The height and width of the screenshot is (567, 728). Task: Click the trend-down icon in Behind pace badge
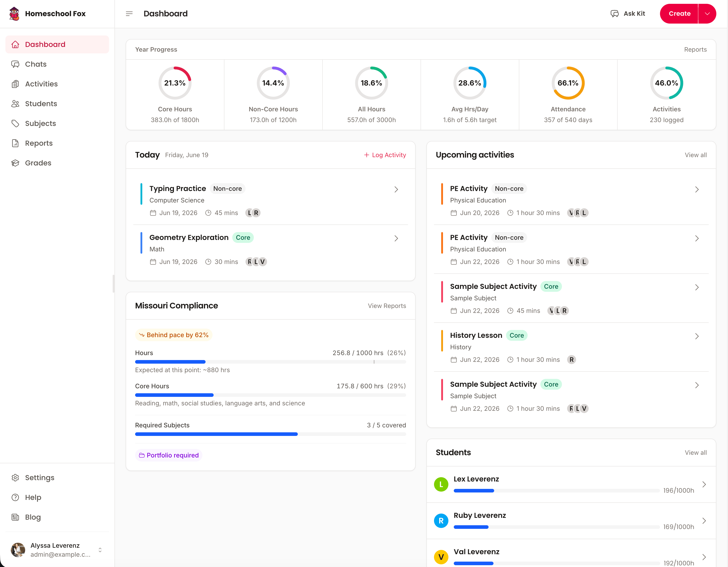click(142, 335)
